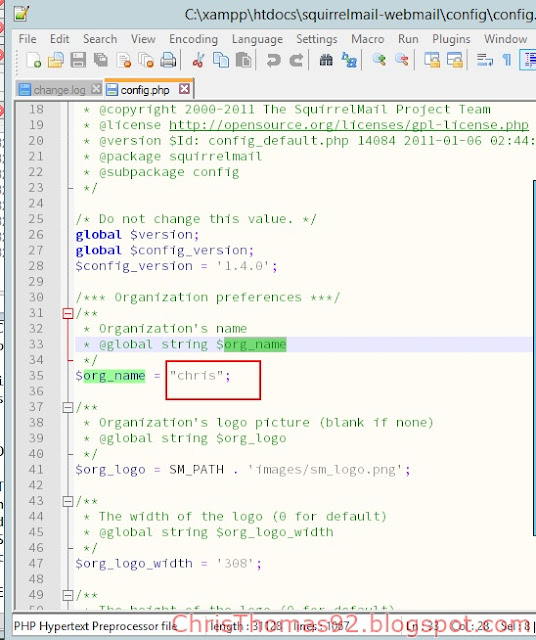Follow the opensource.org gpl-license.php link

click(349, 125)
